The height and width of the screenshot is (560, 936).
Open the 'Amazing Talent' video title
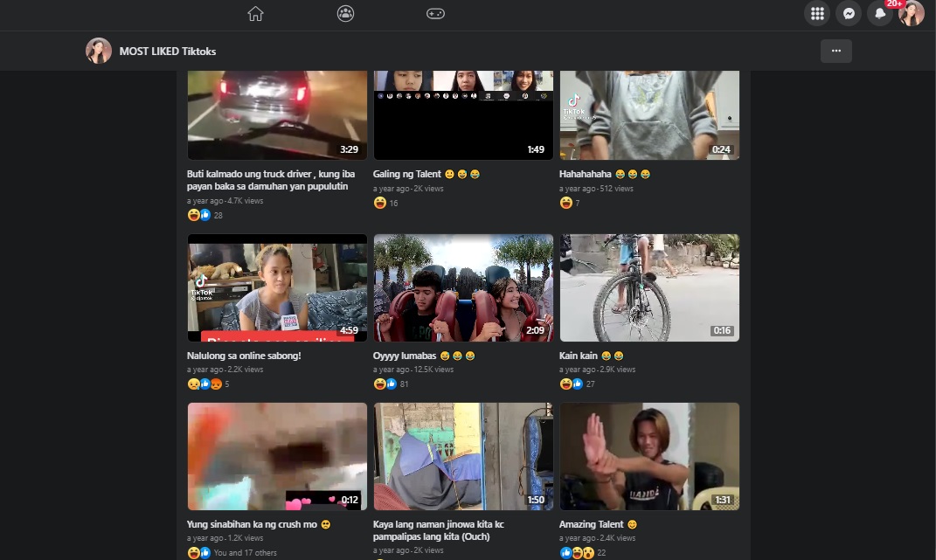[x=598, y=524]
